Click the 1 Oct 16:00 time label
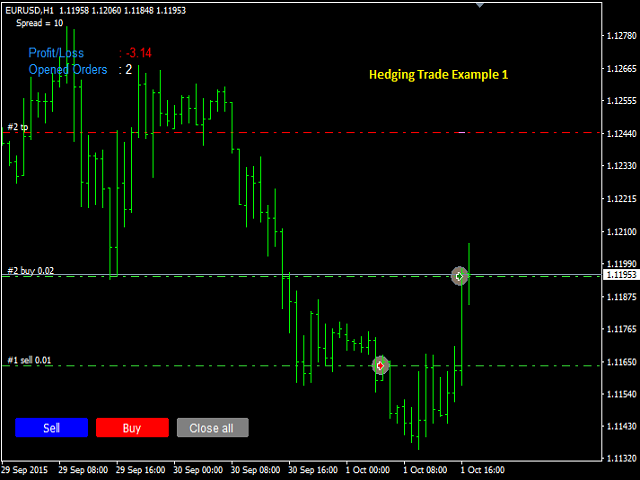The image size is (640, 480). click(482, 470)
